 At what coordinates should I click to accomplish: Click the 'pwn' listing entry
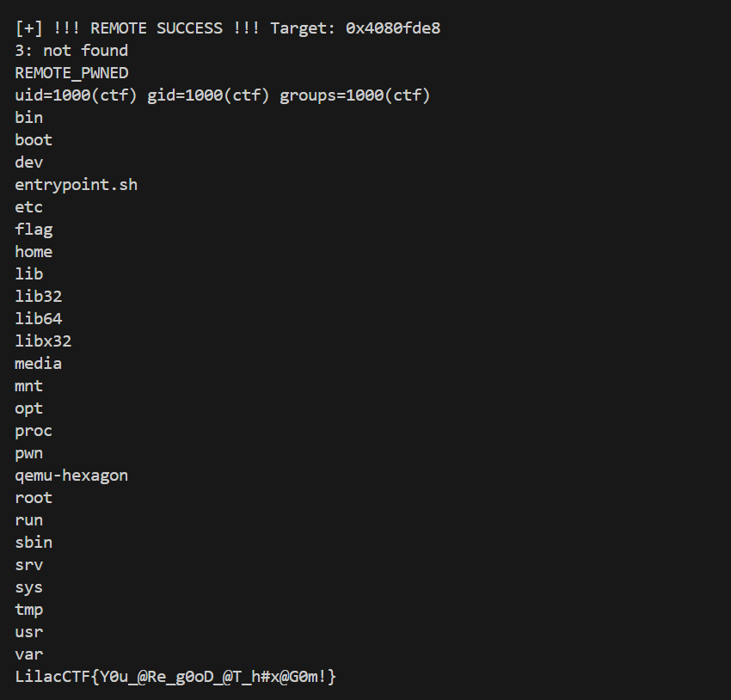(28, 453)
